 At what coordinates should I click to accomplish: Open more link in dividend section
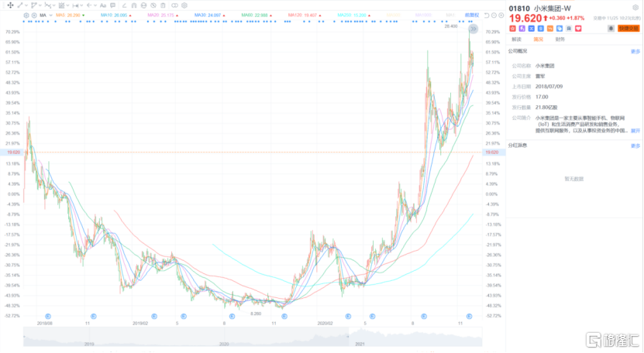click(635, 146)
